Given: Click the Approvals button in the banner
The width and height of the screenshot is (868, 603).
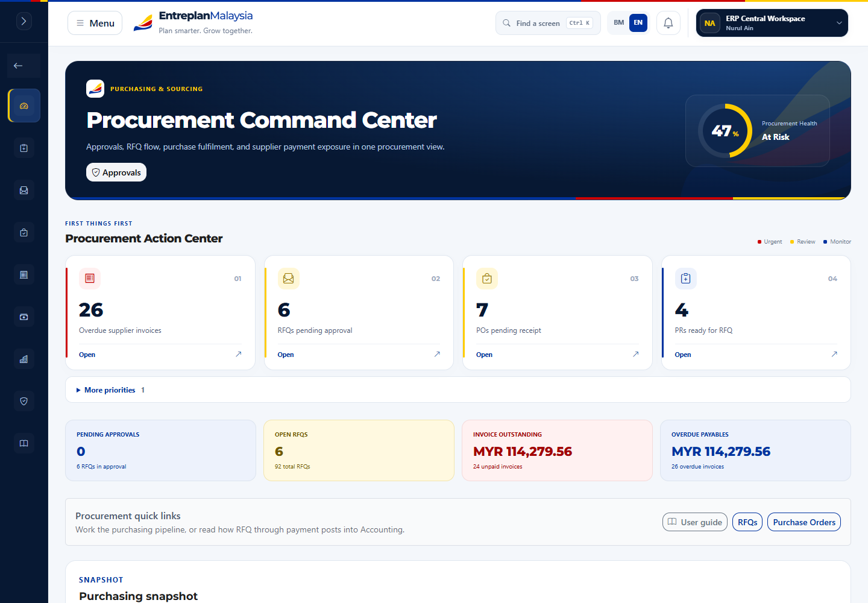Looking at the screenshot, I should click(x=116, y=172).
